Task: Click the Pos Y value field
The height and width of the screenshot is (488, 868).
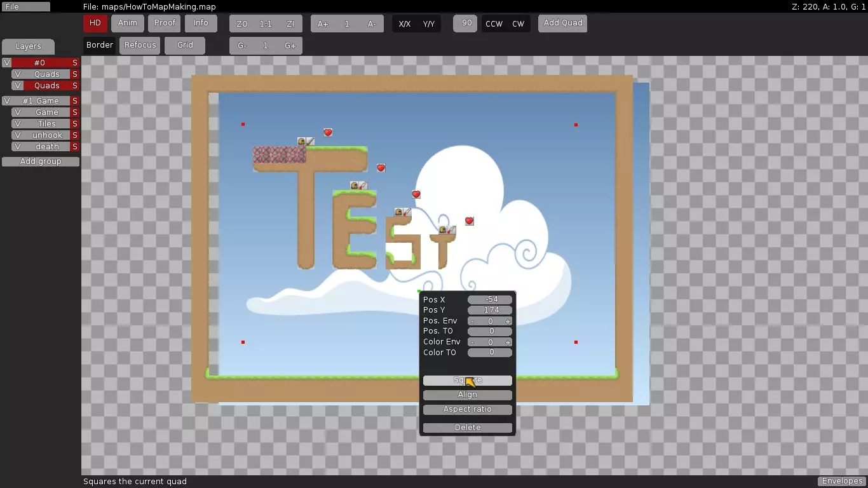Action: (490, 310)
